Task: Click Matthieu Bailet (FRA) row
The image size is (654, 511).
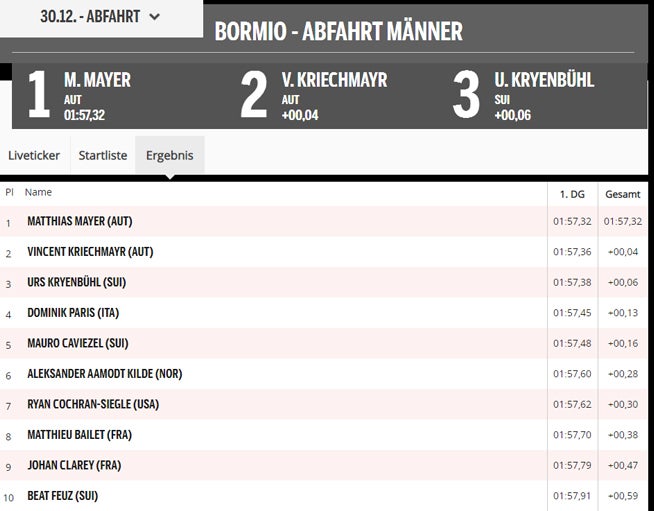Action: (79, 435)
